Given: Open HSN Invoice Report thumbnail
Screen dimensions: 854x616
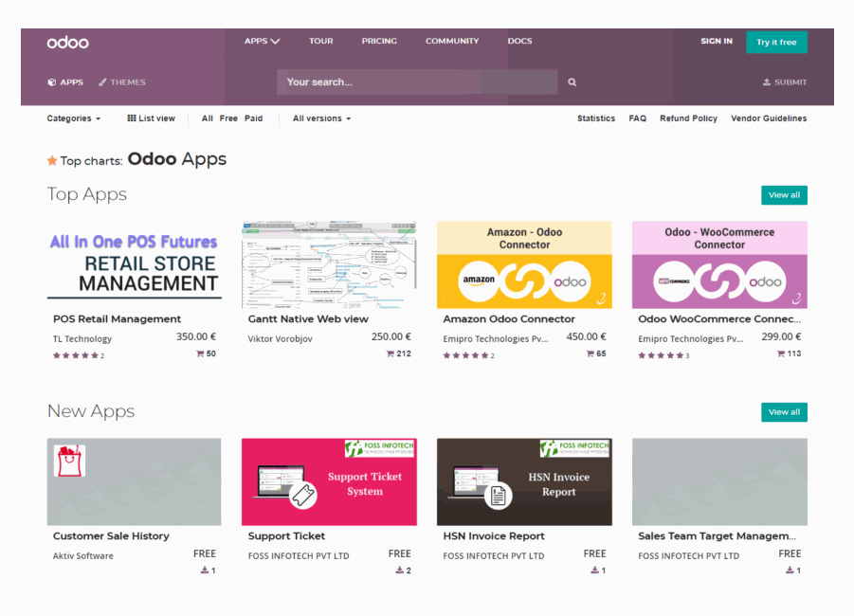Looking at the screenshot, I should (x=524, y=481).
